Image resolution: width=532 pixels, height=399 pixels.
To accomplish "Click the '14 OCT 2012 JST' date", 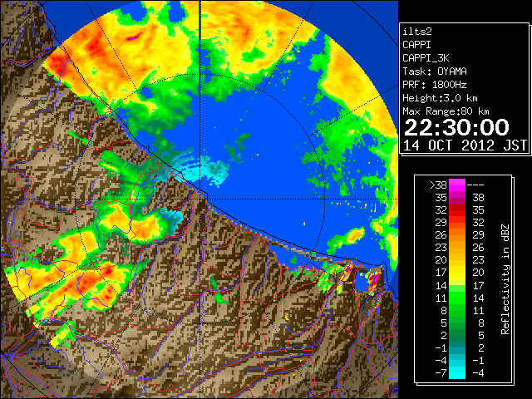I will coord(465,145).
